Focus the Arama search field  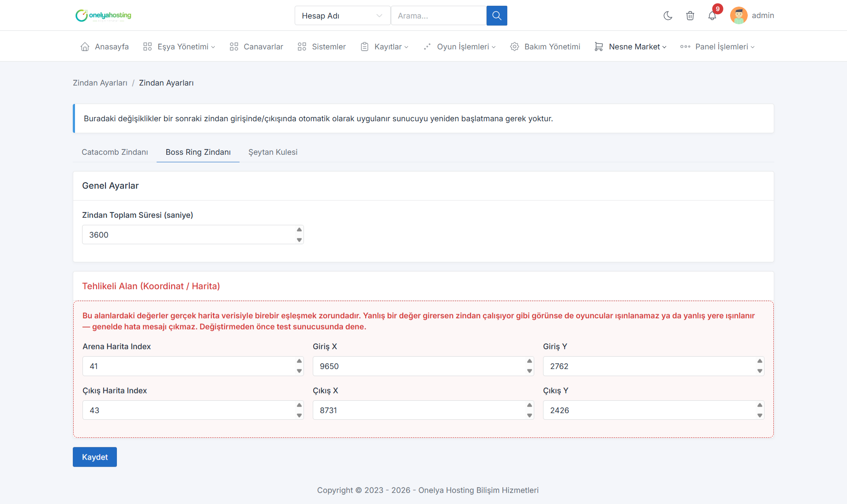point(438,15)
